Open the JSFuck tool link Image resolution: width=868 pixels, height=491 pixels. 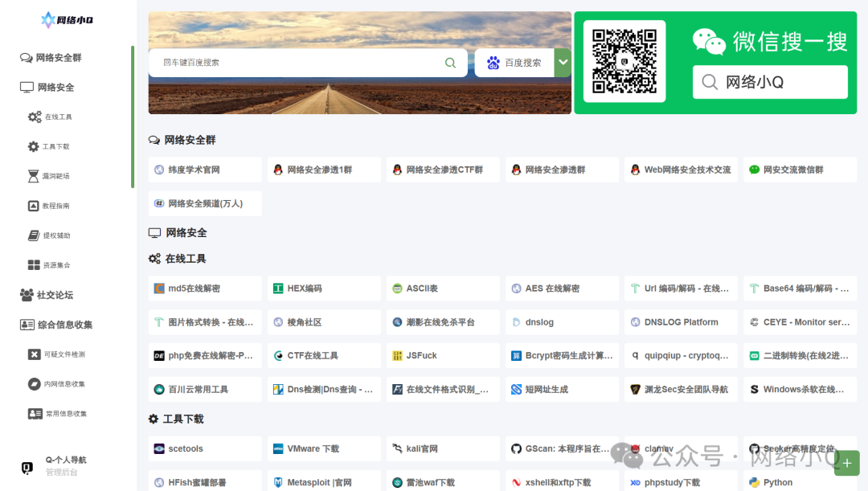click(443, 355)
